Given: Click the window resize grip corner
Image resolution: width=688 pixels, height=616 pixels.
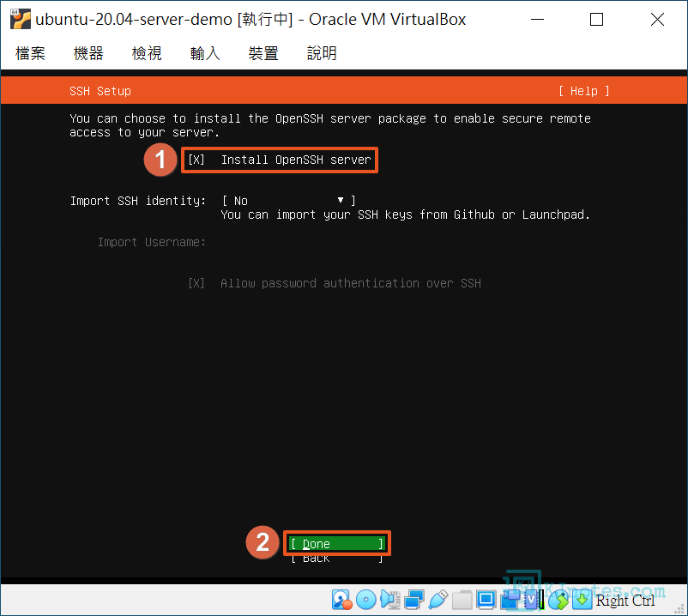Looking at the screenshot, I should tap(680, 608).
